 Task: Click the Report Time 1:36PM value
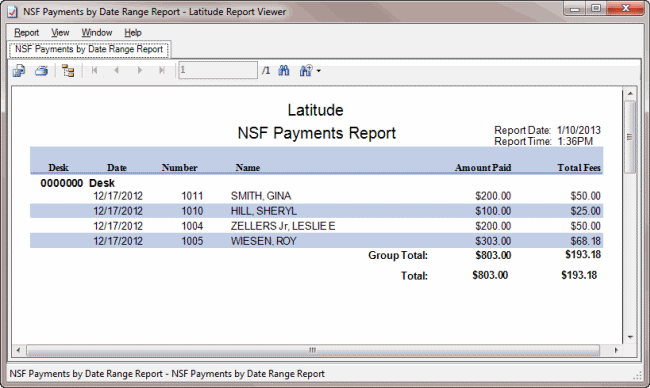point(575,141)
